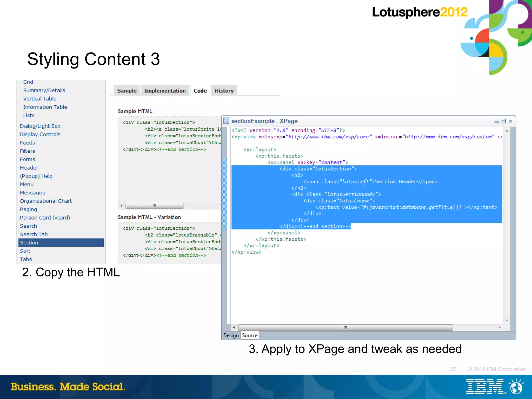The height and width of the screenshot is (399, 532).
Task: Click the editor vertical scrollbar down arrow
Action: (507, 320)
